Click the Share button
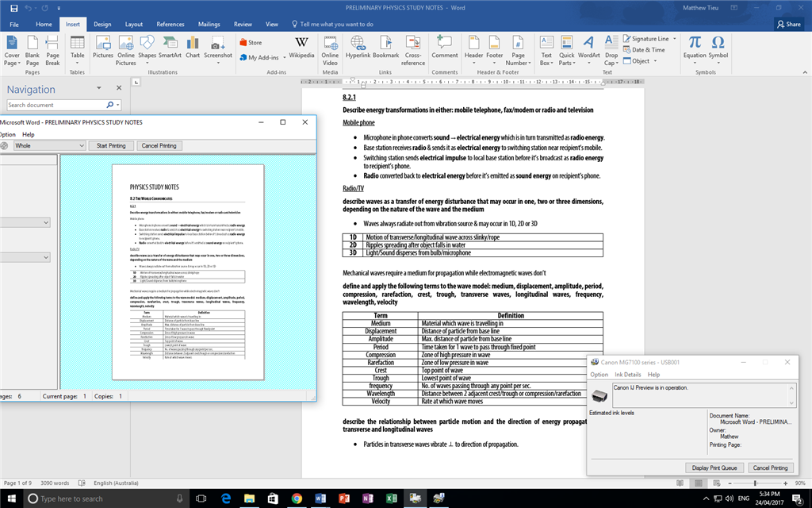 (x=789, y=24)
